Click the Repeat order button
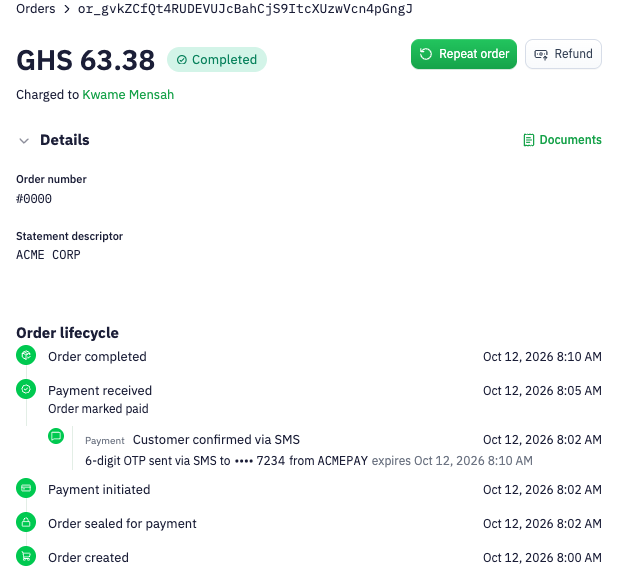618x580 pixels. [x=464, y=54]
